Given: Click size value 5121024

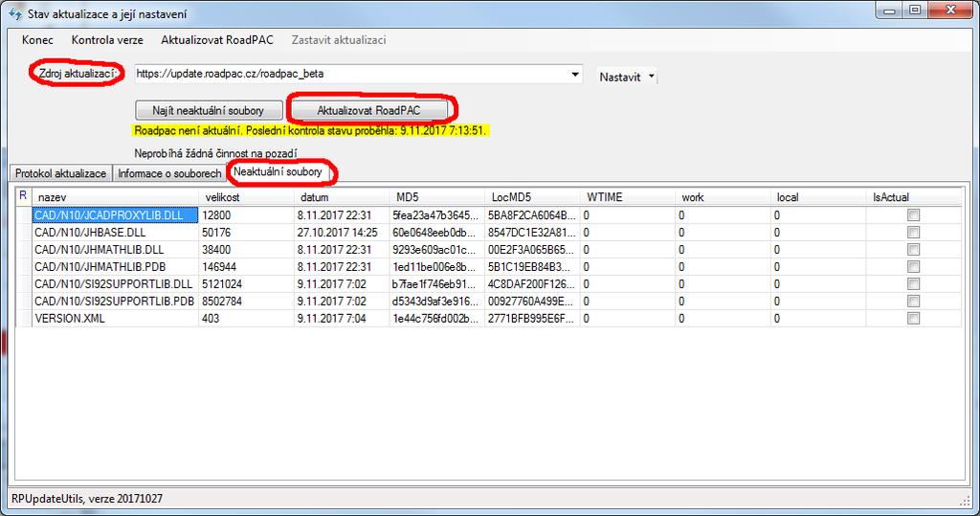Looking at the screenshot, I should pyautogui.click(x=246, y=284).
